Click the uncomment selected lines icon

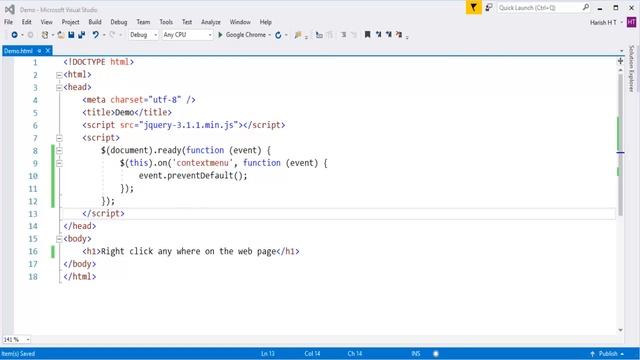329,35
